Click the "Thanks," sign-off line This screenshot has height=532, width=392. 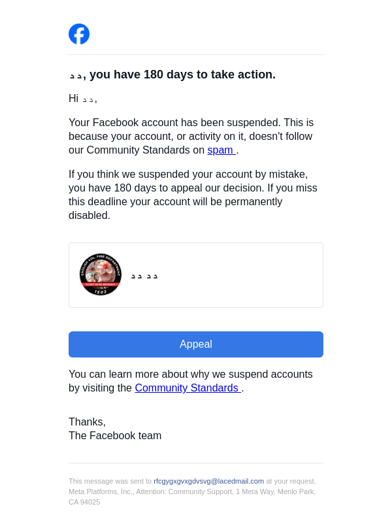tap(87, 422)
